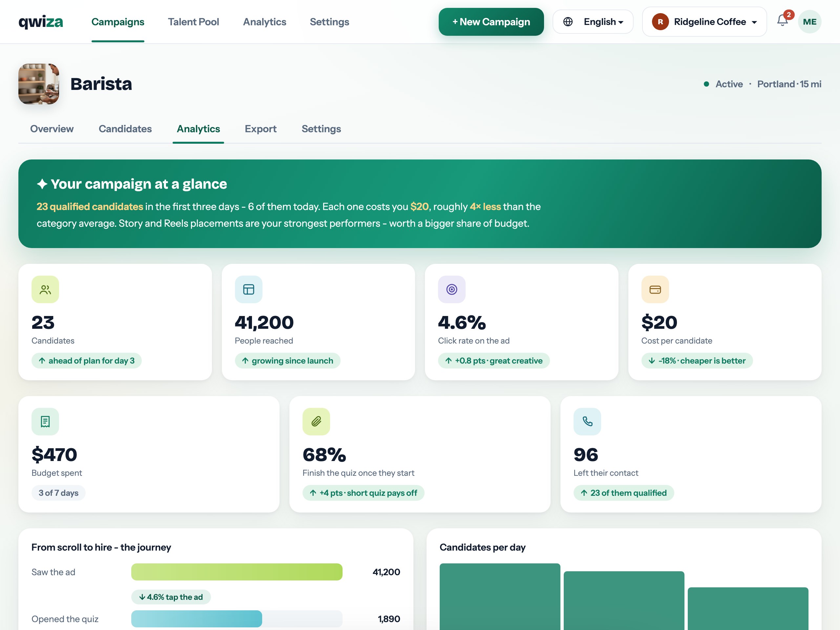Click the '3 of 7 days' badge

58,493
